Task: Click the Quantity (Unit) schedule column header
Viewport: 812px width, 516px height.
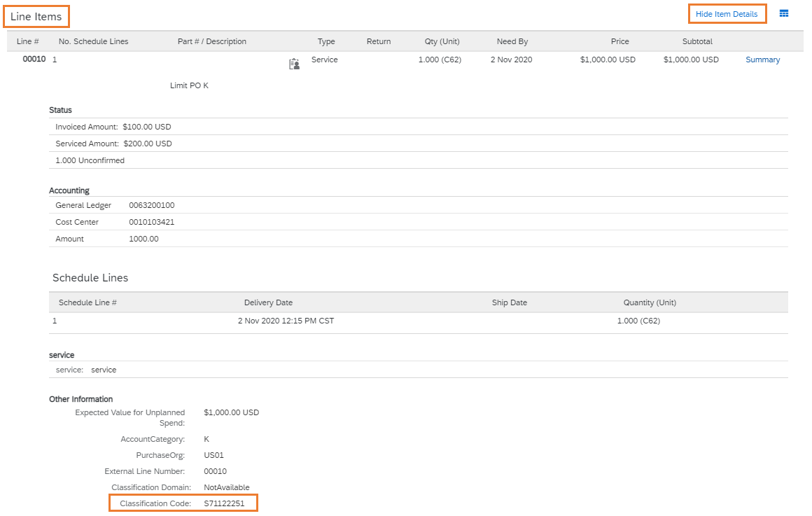Action: (x=650, y=302)
